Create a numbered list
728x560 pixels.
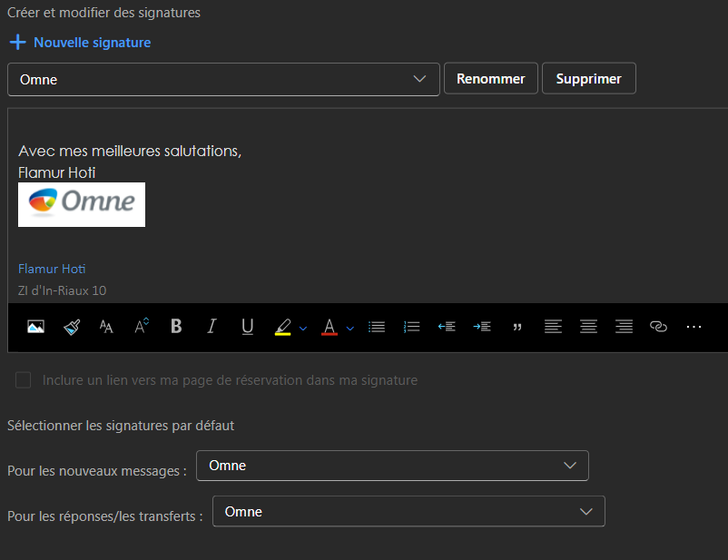point(411,327)
